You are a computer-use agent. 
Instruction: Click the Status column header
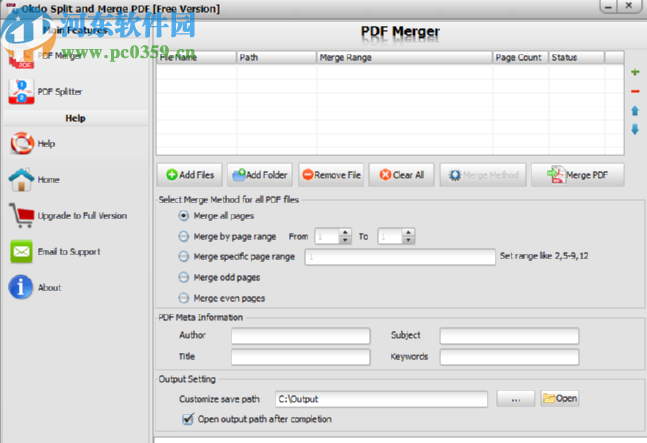coord(576,57)
